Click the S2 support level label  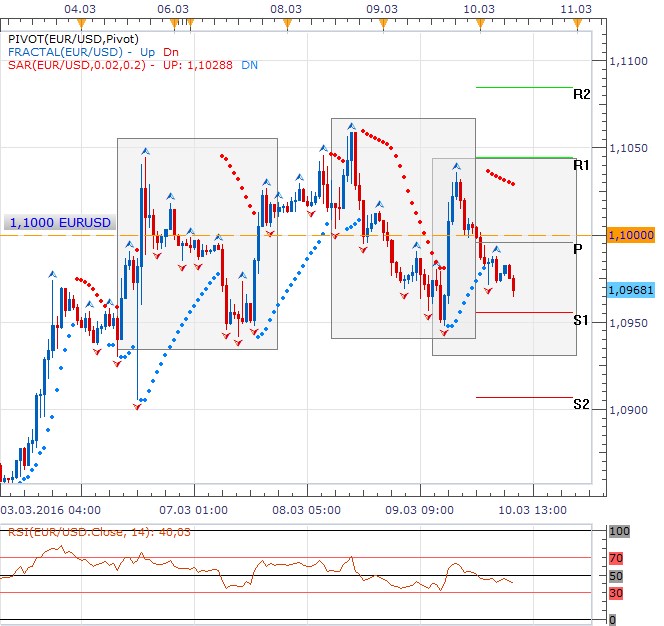tap(581, 404)
